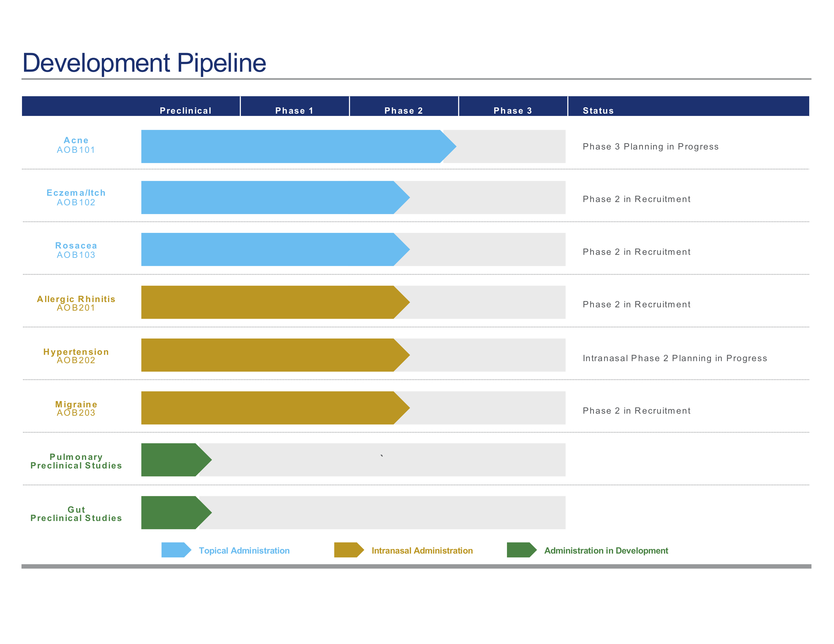The image size is (834, 644).
Task: Click the Acne AOB101 row label
Action: [x=76, y=145]
